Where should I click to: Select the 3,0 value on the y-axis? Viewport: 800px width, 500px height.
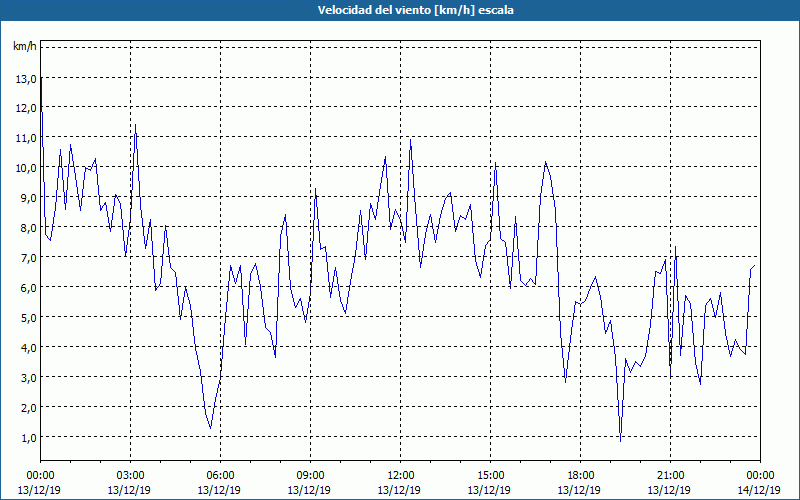[28, 378]
